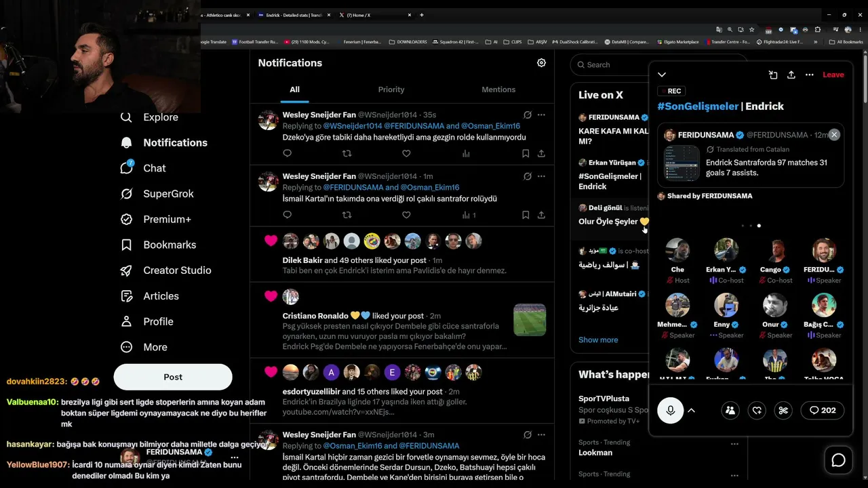Open the All Bookmarks folder
Viewport: 868px width, 488px height.
847,42
